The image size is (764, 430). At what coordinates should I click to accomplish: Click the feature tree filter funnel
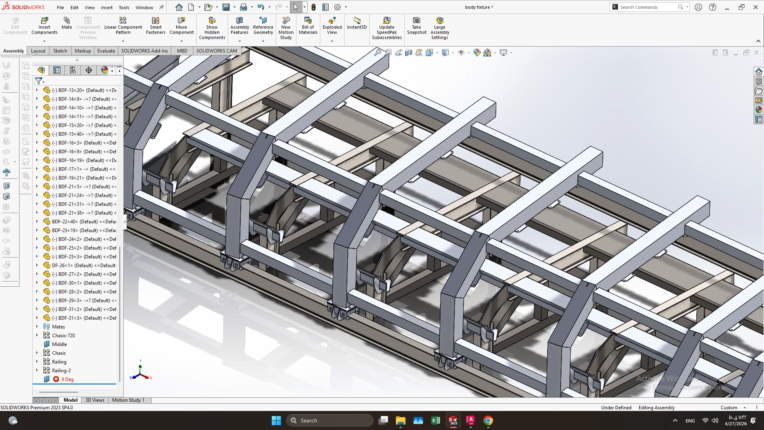click(x=38, y=81)
